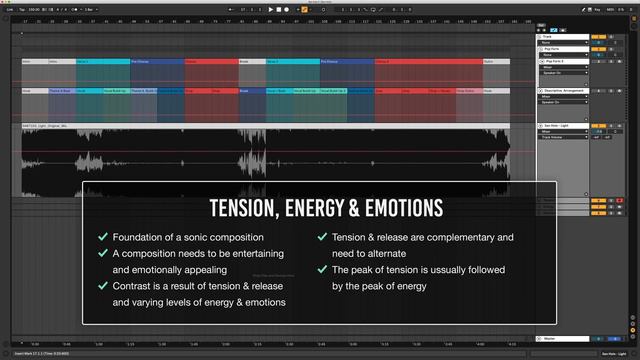Toggle computer MIDI keyboard icon

click(x=590, y=9)
